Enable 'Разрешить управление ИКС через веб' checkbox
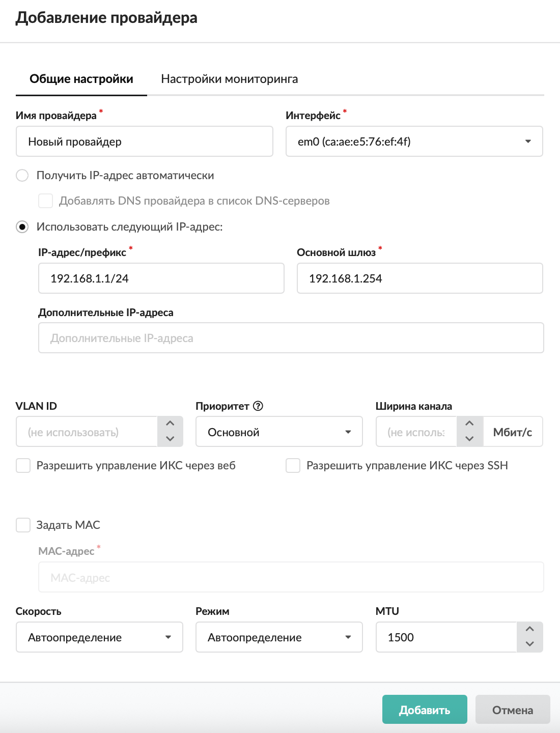The height and width of the screenshot is (733, 560). click(23, 466)
